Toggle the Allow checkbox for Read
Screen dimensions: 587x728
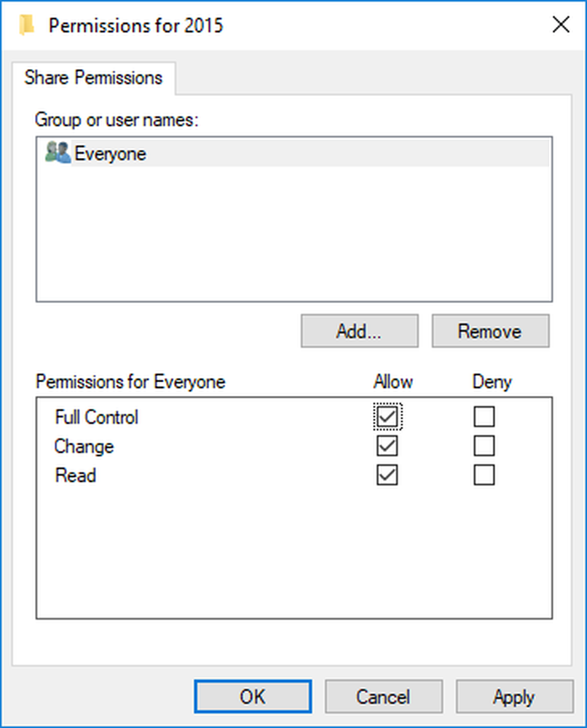[387, 475]
